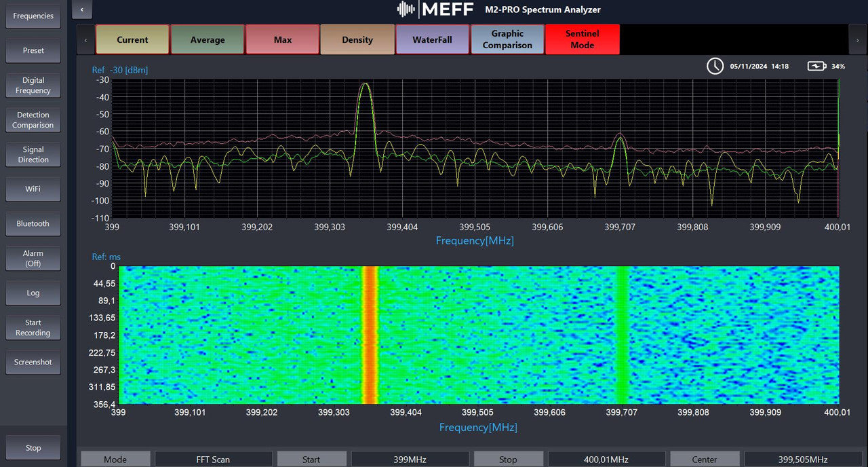This screenshot has width=868, height=467.
Task: Enable Bluetooth detection
Action: [33, 223]
